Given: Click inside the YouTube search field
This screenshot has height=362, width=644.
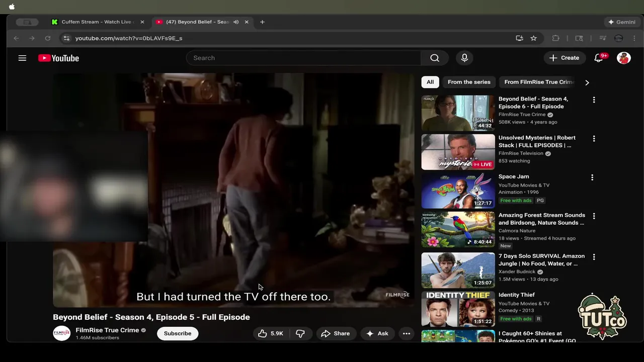Looking at the screenshot, I should coord(303,58).
